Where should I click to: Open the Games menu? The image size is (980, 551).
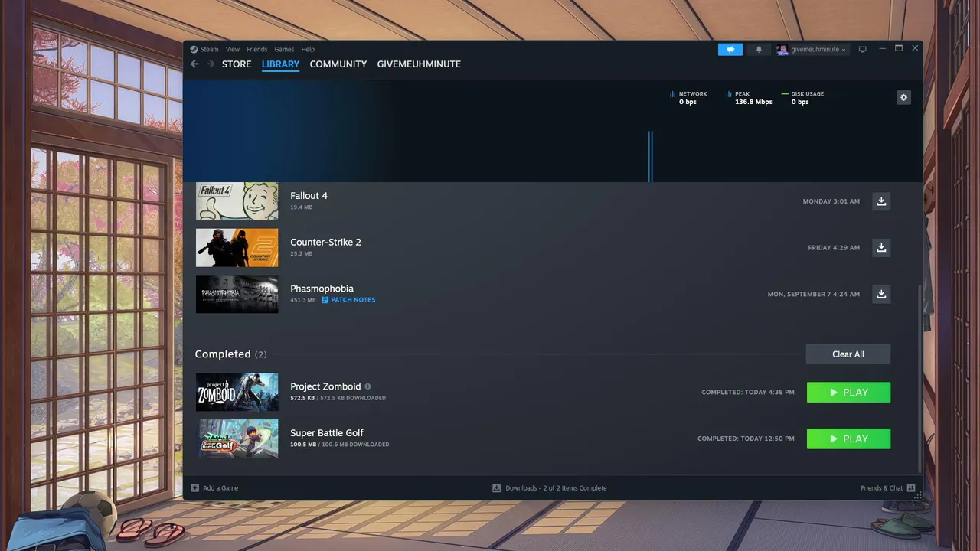click(x=284, y=49)
